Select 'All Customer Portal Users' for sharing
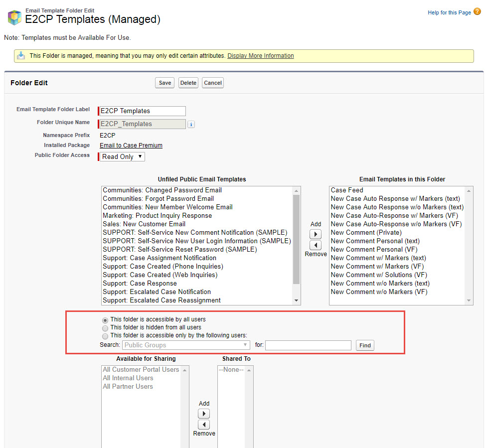485x448 pixels. (x=141, y=369)
